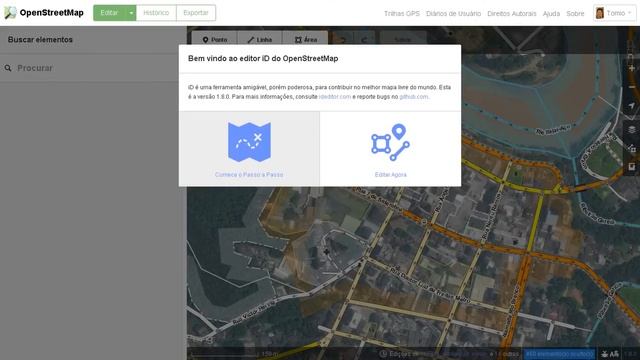Go to Trilhas GPS
Image resolution: width=640 pixels, height=360 pixels.
pyautogui.click(x=402, y=13)
